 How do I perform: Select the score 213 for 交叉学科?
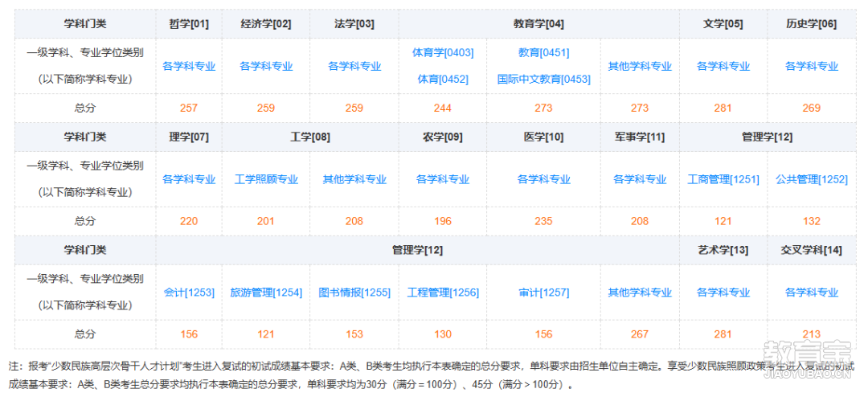click(x=812, y=334)
